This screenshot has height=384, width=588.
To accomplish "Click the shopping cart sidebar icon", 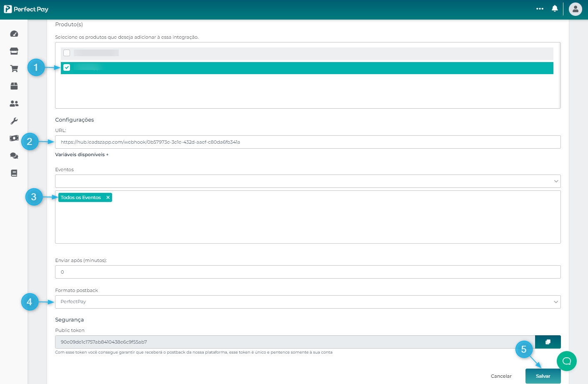I will tap(14, 69).
